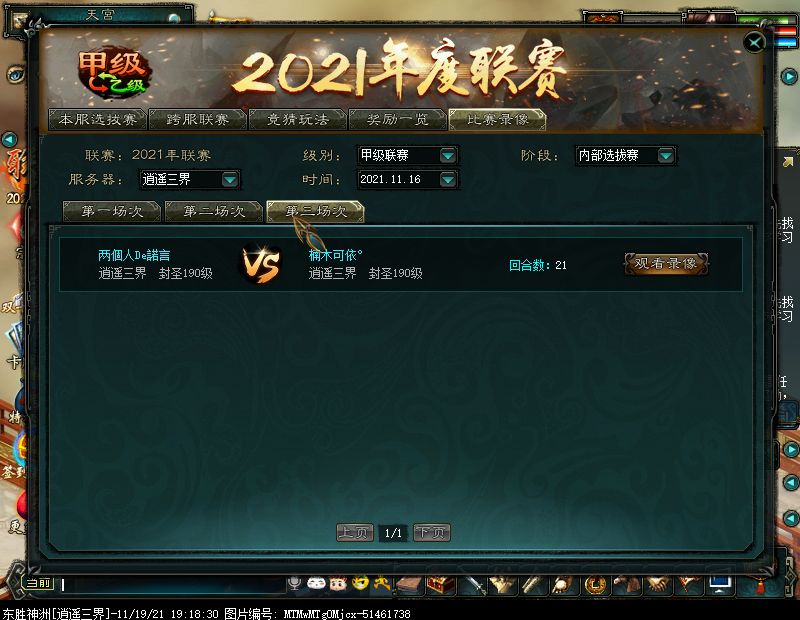This screenshot has width=800, height=620.
Task: Click the handshake icon in bottom toolbar
Action: click(658, 585)
